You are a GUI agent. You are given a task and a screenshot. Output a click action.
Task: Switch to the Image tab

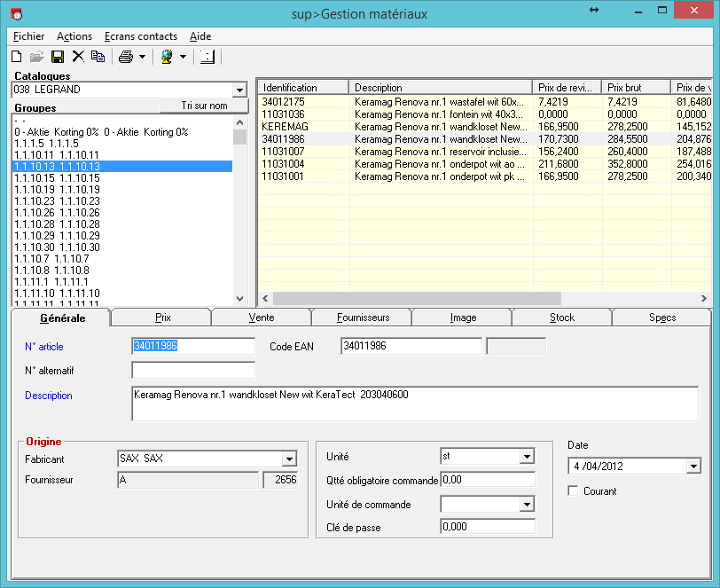tap(463, 318)
